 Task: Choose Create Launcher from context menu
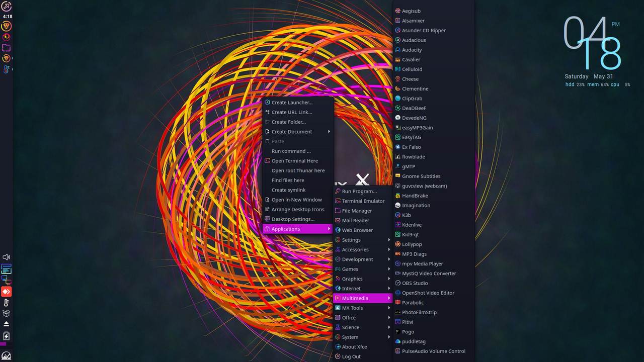point(298,103)
